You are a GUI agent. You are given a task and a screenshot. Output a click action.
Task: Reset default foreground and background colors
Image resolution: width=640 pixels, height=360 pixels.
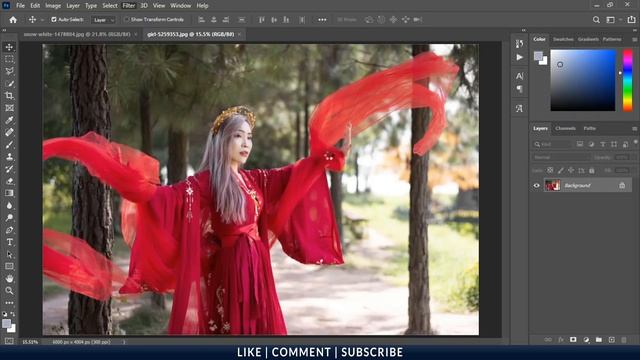coord(4,314)
